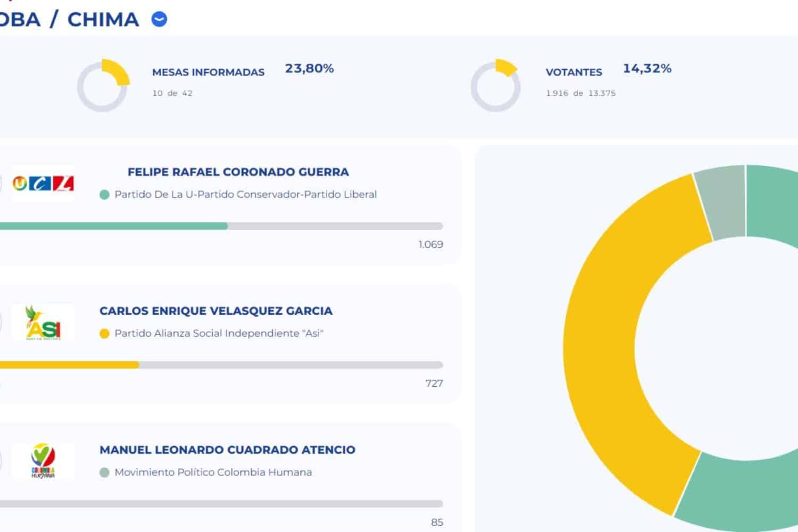Image resolution: width=798 pixels, height=532 pixels.
Task: Click the party text "Partido Alianza Social Independiente Asi"
Action: click(219, 334)
